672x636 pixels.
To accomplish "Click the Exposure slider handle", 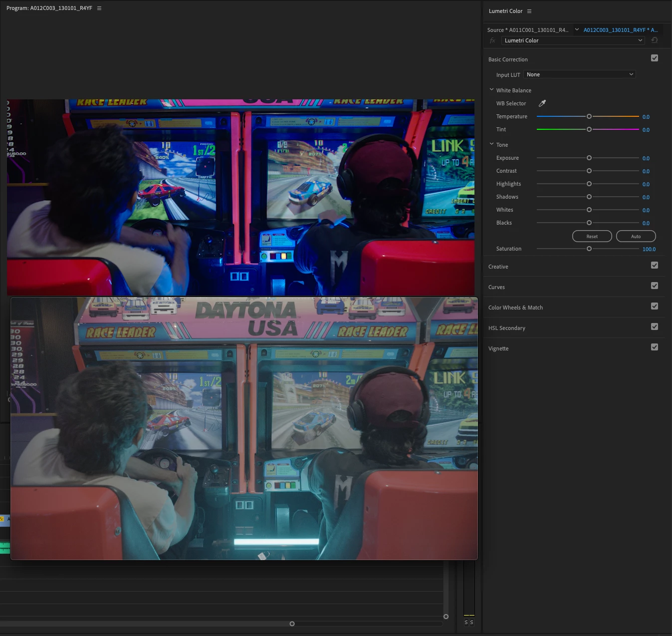I will click(589, 158).
